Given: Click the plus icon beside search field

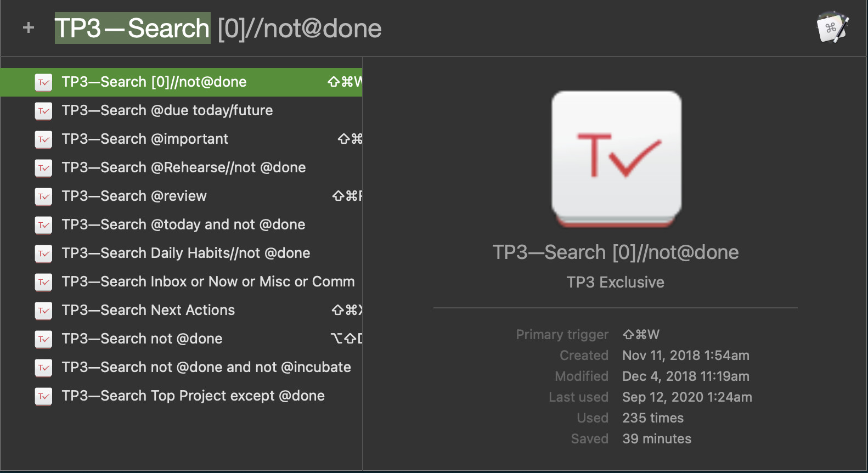Looking at the screenshot, I should pos(29,27).
